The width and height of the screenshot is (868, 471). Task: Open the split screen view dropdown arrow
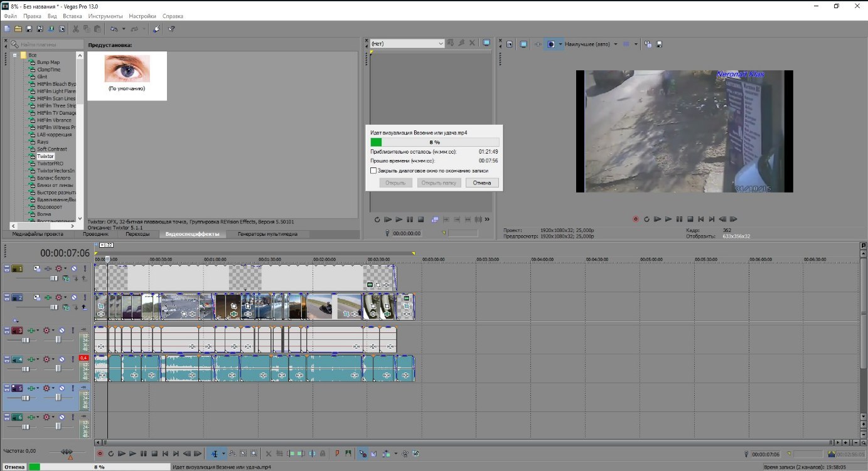pyautogui.click(x=560, y=44)
